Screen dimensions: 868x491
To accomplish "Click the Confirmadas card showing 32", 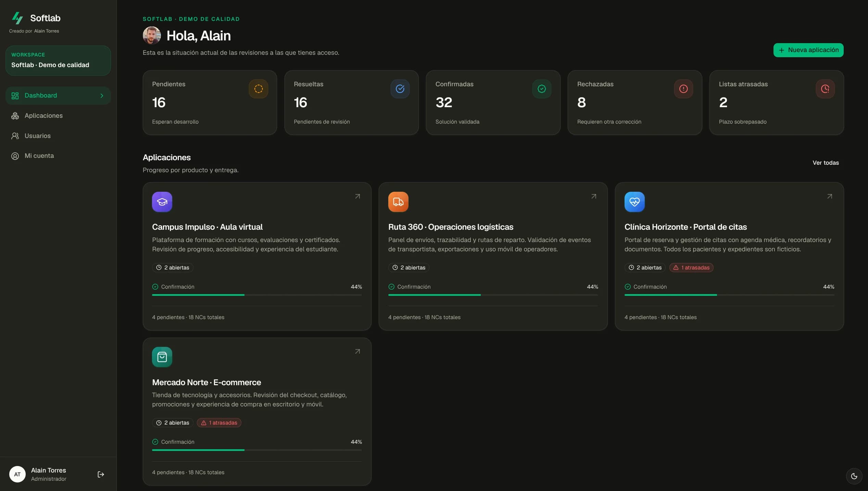I will point(493,102).
